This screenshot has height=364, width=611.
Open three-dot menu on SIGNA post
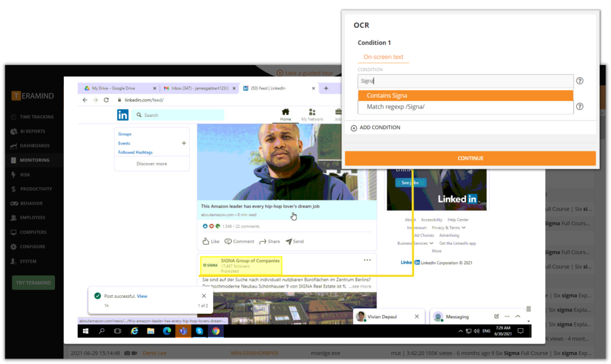tap(367, 260)
